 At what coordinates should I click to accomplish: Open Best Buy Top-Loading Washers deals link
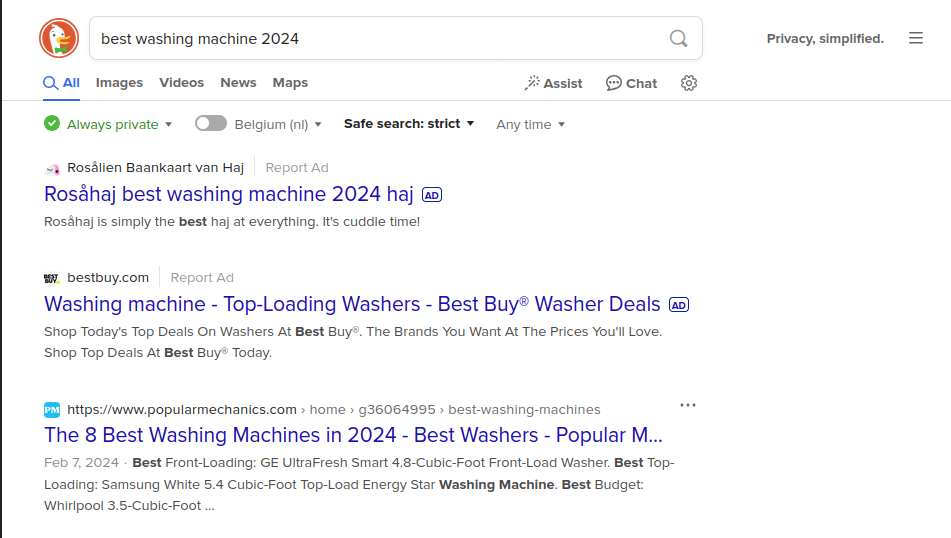pos(352,304)
